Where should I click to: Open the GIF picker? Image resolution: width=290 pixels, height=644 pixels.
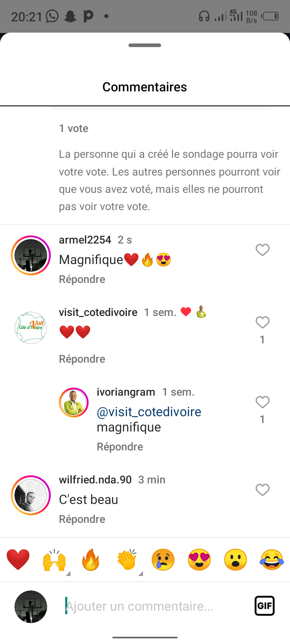[265, 606]
